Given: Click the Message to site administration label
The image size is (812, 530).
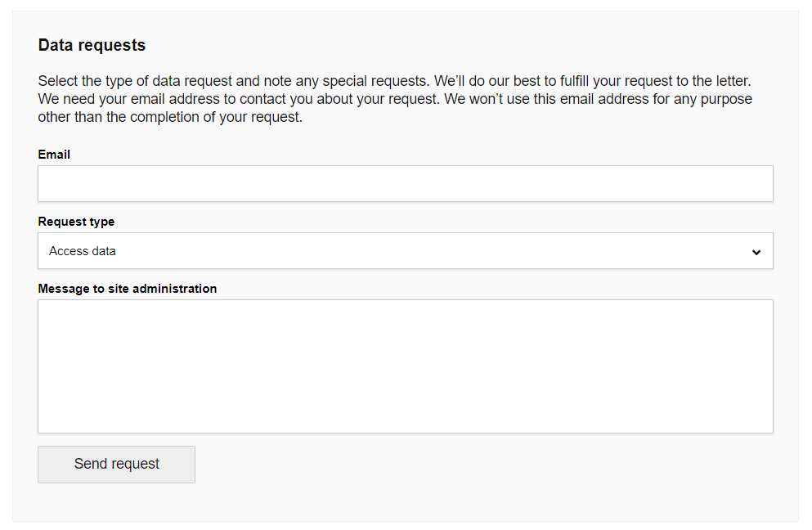Looking at the screenshot, I should click(127, 289).
